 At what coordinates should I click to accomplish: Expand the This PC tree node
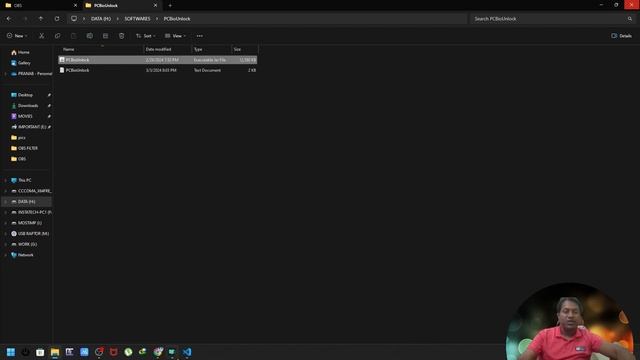tap(5, 180)
